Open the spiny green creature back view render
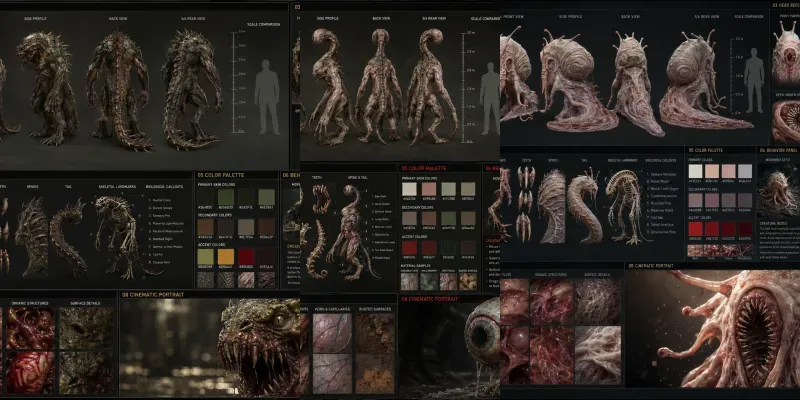800x400 pixels. 120,91
